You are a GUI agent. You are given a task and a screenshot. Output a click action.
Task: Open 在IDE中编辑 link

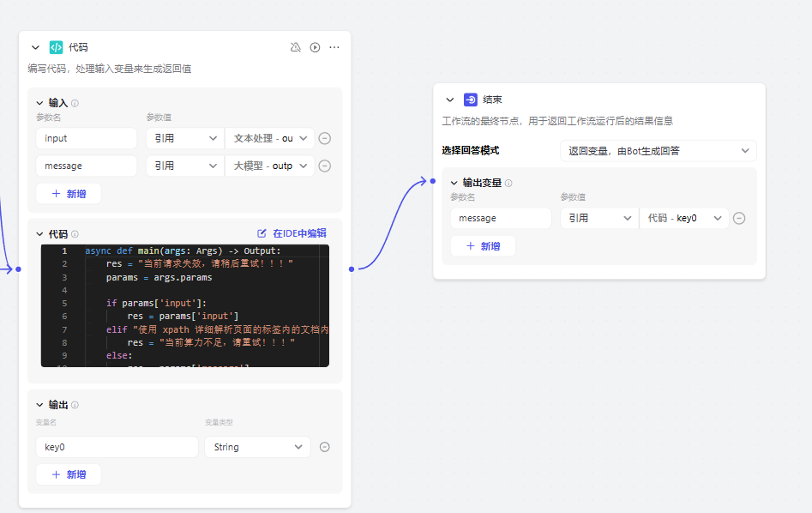pos(292,233)
